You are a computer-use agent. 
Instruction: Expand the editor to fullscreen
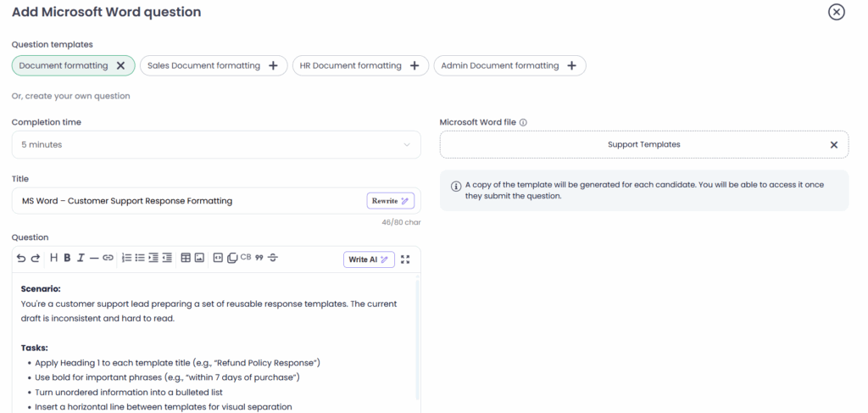tap(405, 260)
